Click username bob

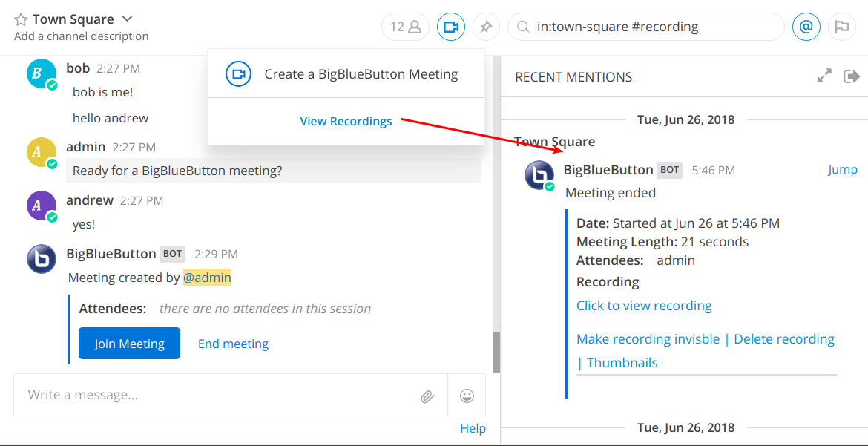[x=77, y=68]
